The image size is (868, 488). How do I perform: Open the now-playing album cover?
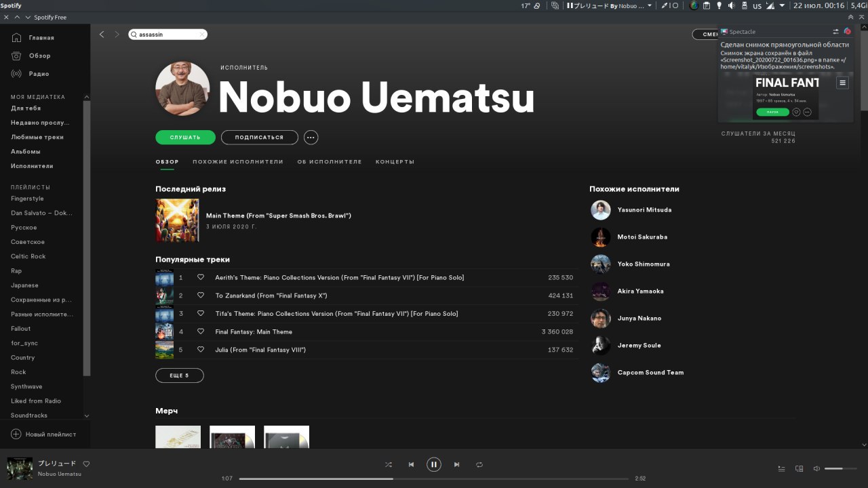(20, 468)
